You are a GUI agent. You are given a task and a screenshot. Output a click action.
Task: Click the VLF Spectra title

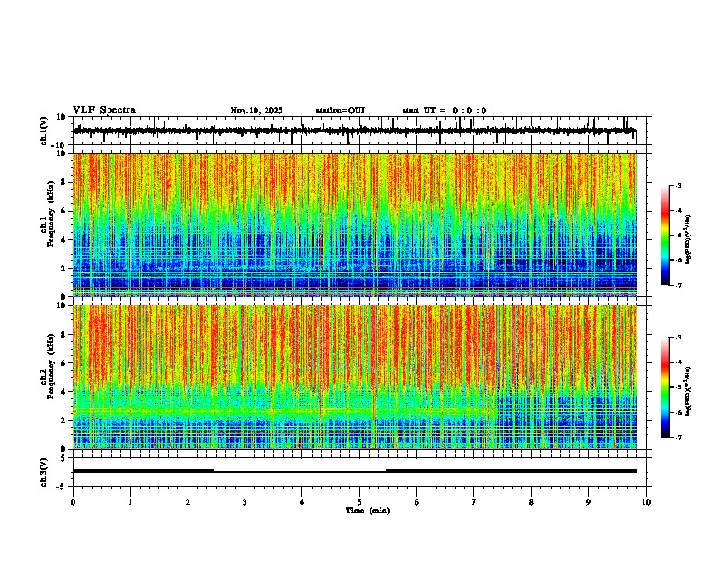104,110
